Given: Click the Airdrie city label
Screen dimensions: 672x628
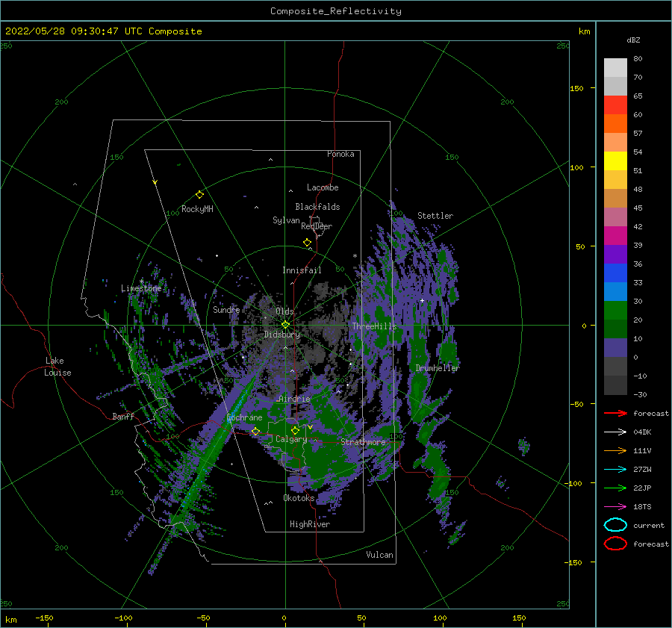Looking at the screenshot, I should pyautogui.click(x=294, y=399).
